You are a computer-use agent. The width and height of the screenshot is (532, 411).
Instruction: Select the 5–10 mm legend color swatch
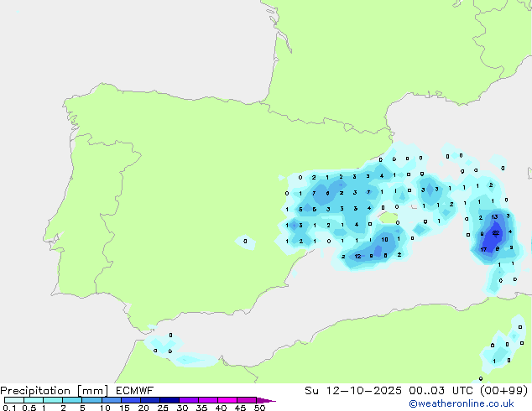click(91, 400)
